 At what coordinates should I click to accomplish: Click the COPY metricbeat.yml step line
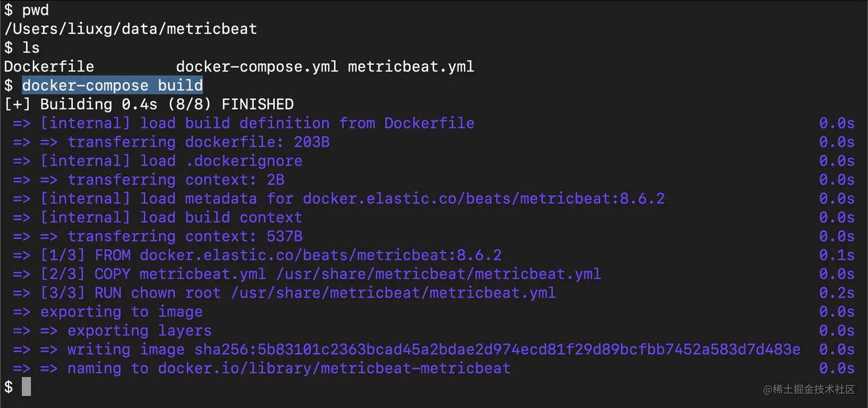[320, 274]
